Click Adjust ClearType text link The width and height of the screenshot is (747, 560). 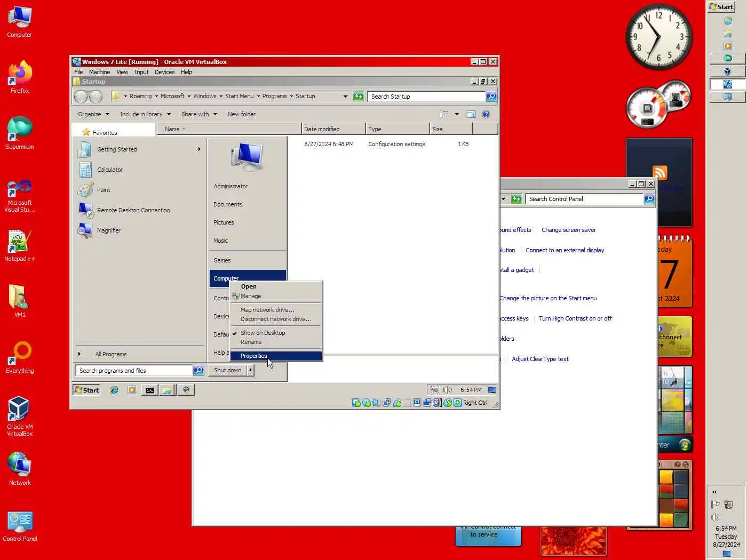click(x=540, y=359)
